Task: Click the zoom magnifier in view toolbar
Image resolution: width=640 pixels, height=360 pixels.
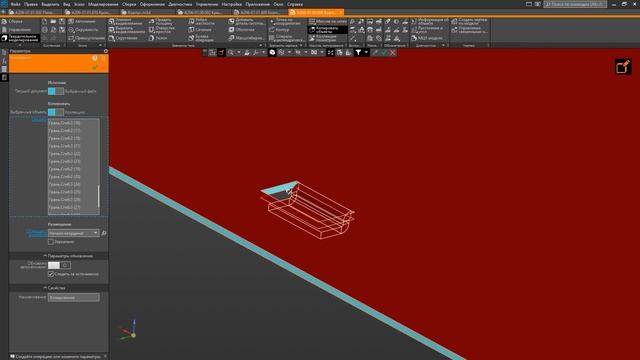Action: [231, 52]
